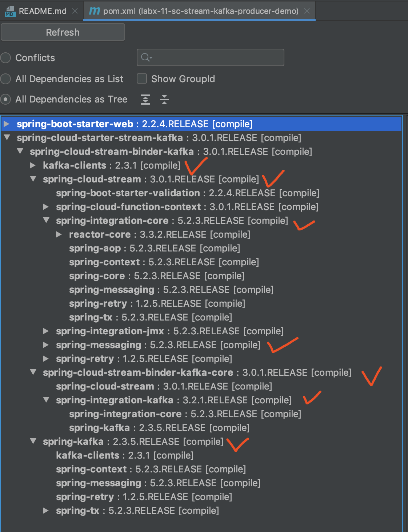Select the Conflicts radio button
The image size is (408, 532).
[5, 57]
